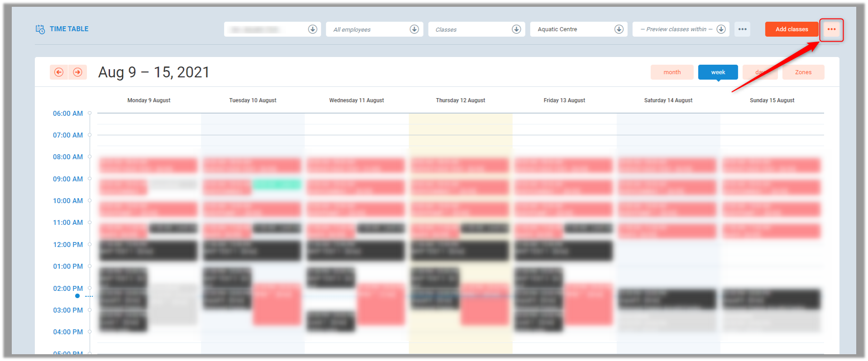Expand the Preview classes within dropdown
The width and height of the screenshot is (868, 361).
point(721,29)
